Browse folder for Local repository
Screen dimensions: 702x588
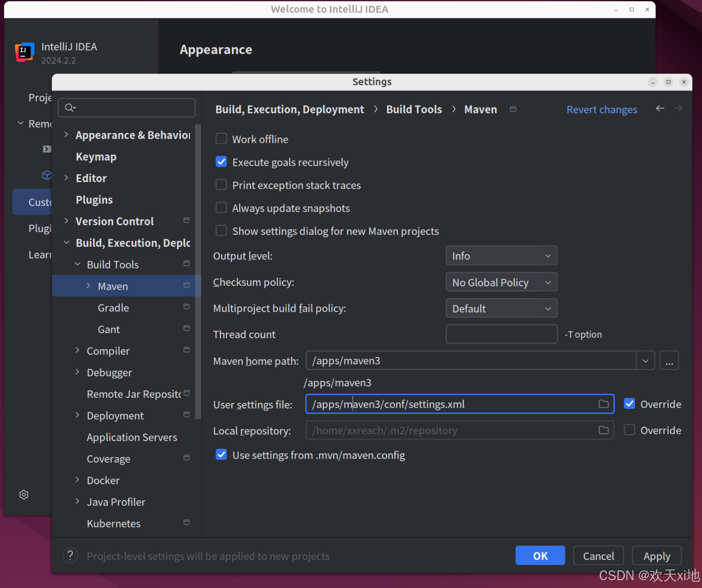604,430
